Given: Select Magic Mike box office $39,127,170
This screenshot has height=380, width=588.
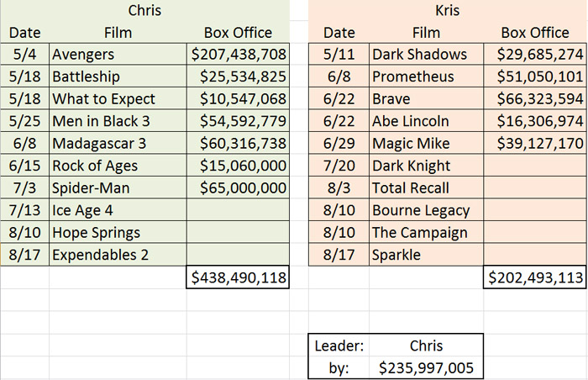Looking at the screenshot, I should [535, 143].
